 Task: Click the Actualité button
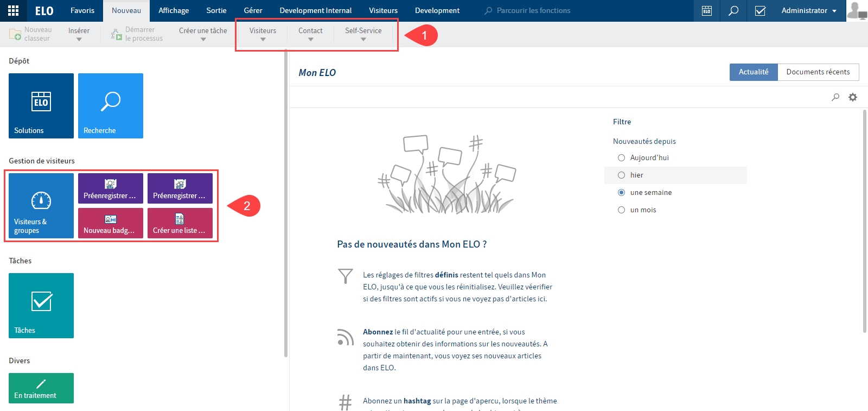point(754,72)
